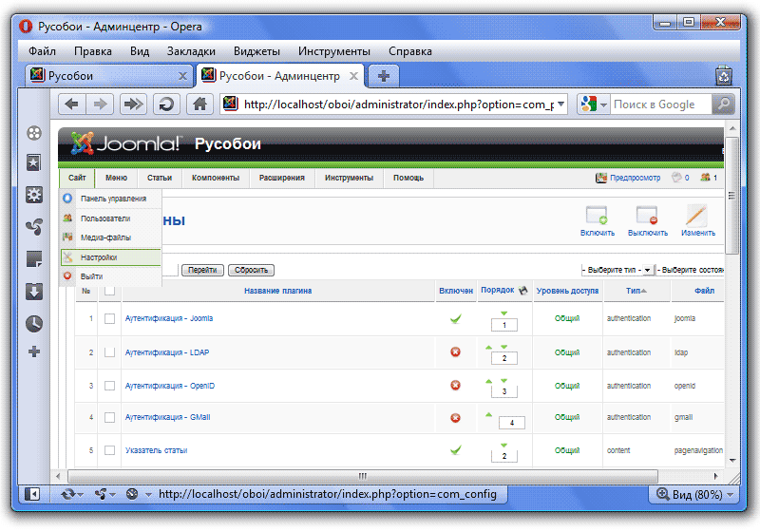The image size is (760, 532).
Task: Check the box for Аутентификация - Joomla
Action: click(x=110, y=318)
